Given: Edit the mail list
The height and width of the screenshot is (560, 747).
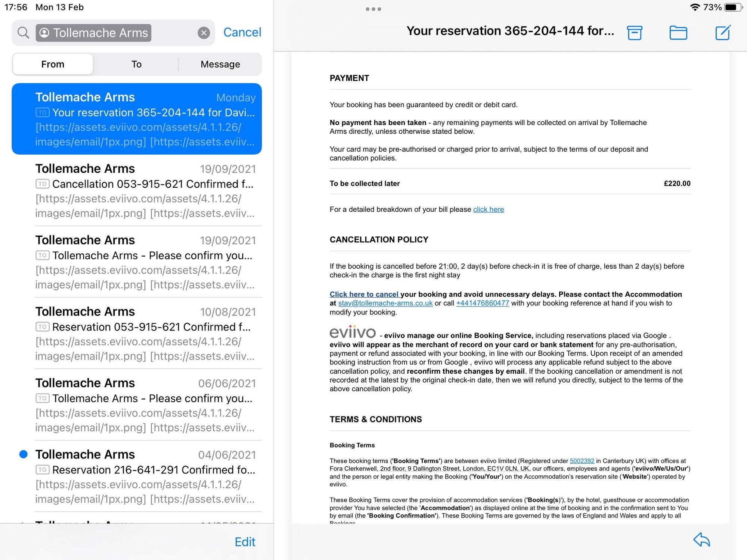Looking at the screenshot, I should (x=245, y=542).
